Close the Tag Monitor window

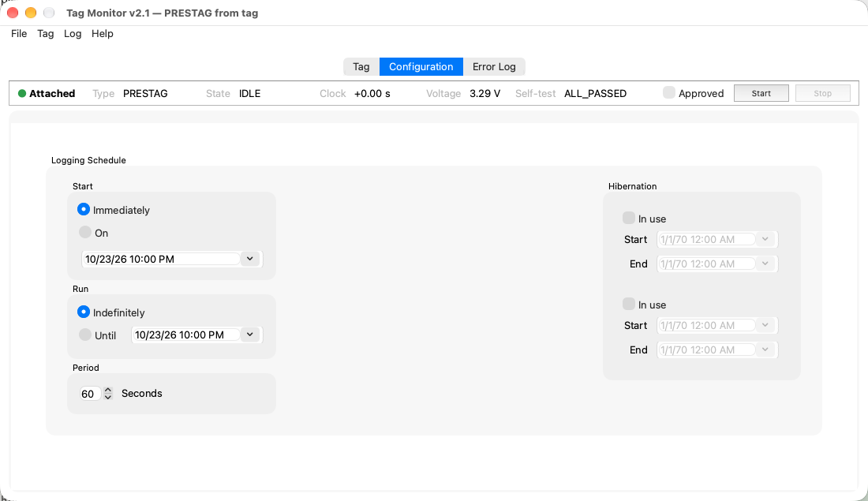tap(12, 13)
